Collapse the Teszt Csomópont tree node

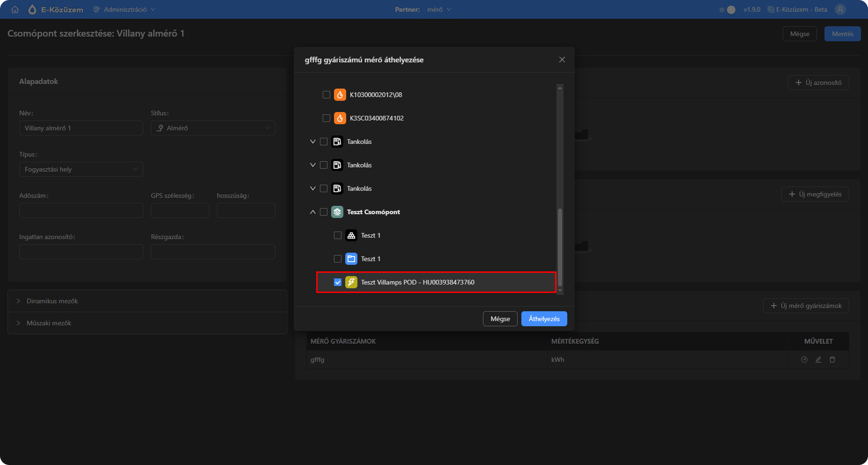313,212
